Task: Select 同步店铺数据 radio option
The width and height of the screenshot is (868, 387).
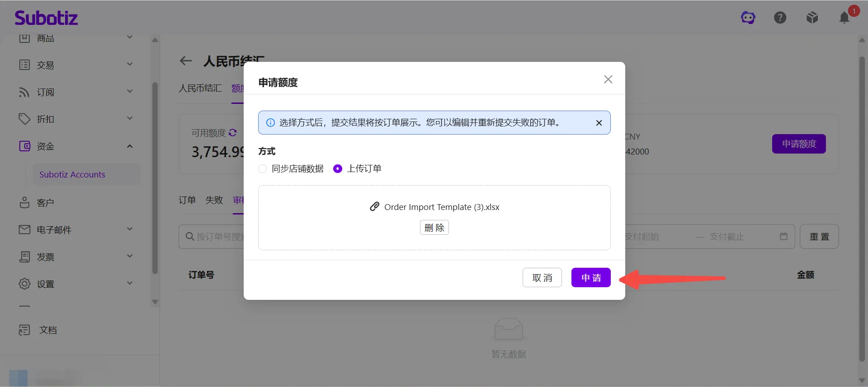Action: 262,168
